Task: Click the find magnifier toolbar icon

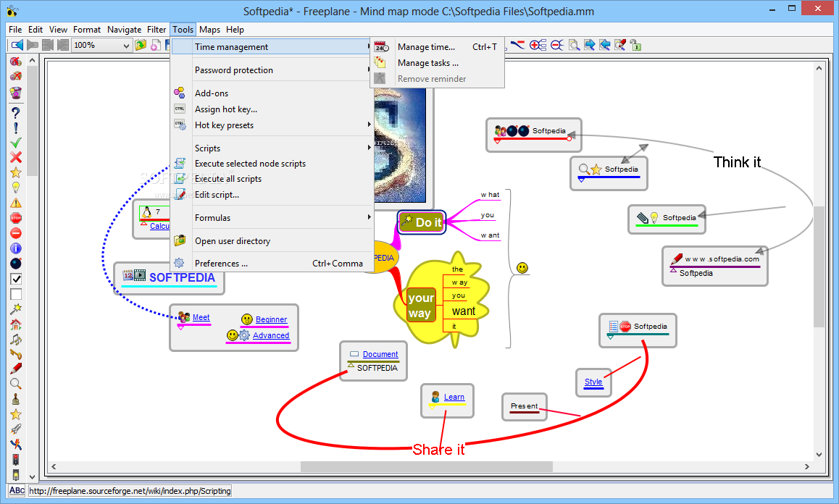Action: 574,45
